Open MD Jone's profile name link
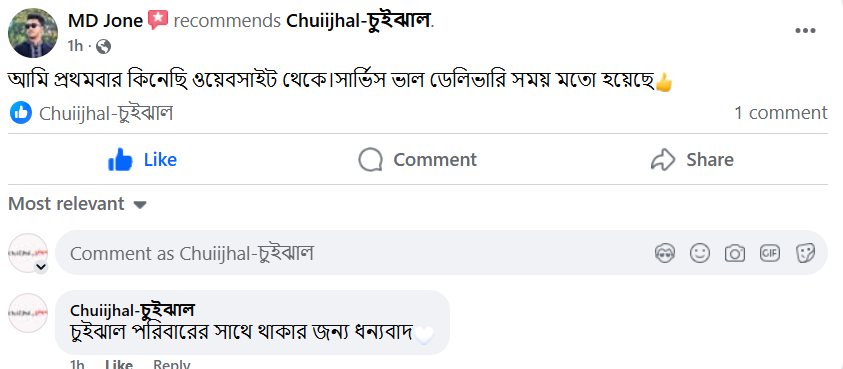This screenshot has width=843, height=369. point(105,20)
